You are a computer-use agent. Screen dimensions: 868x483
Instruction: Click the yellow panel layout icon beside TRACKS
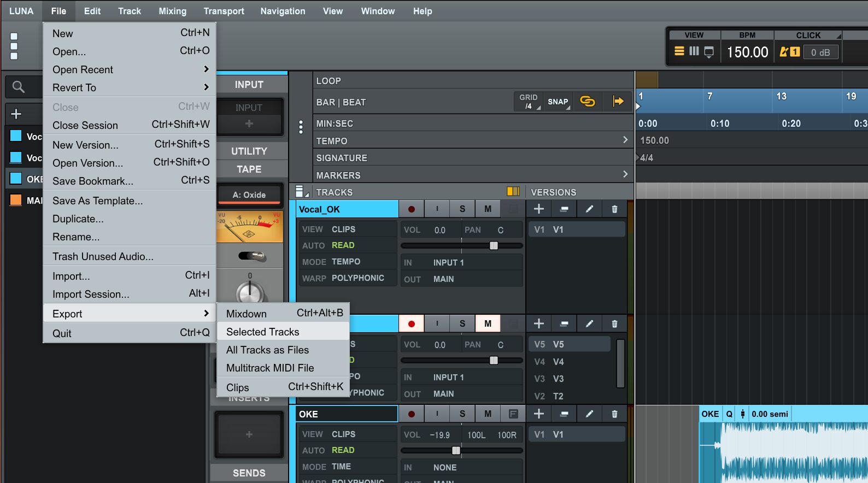pos(513,191)
